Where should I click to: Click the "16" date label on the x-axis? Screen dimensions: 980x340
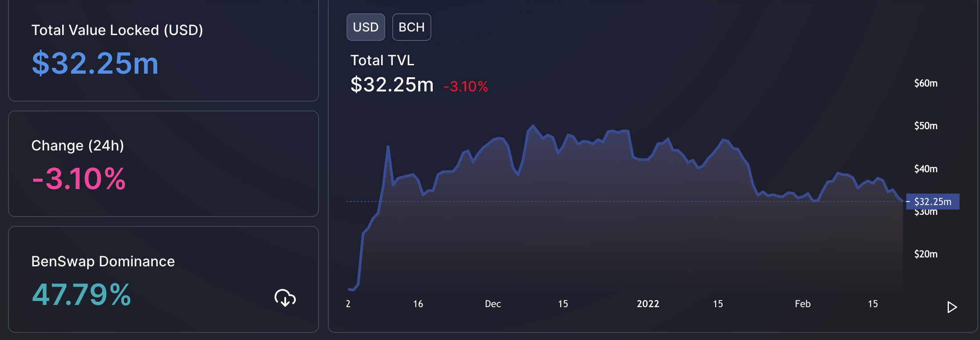click(418, 304)
